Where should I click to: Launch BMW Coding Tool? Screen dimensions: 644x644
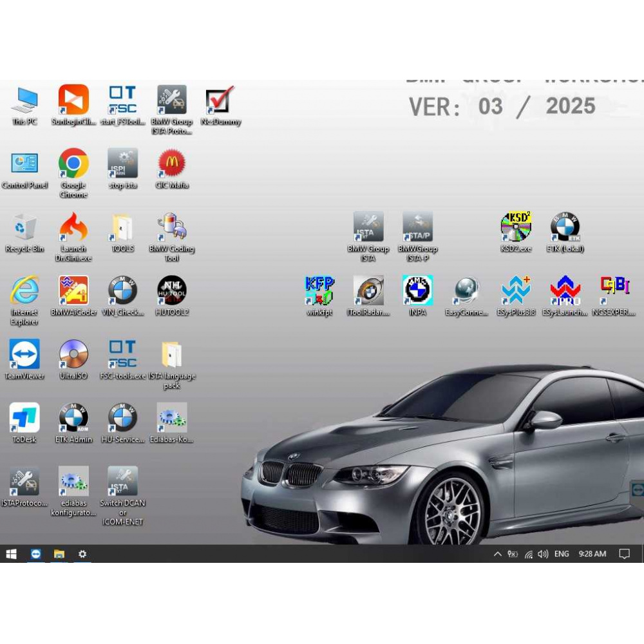[x=172, y=237]
